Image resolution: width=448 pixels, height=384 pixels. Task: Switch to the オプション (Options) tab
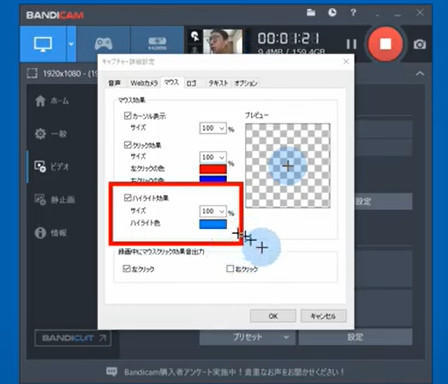pyautogui.click(x=246, y=83)
